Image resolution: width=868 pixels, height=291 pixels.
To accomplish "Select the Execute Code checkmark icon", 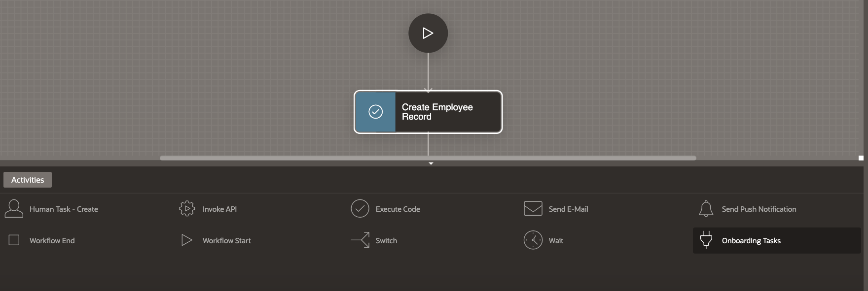I will click(x=360, y=209).
